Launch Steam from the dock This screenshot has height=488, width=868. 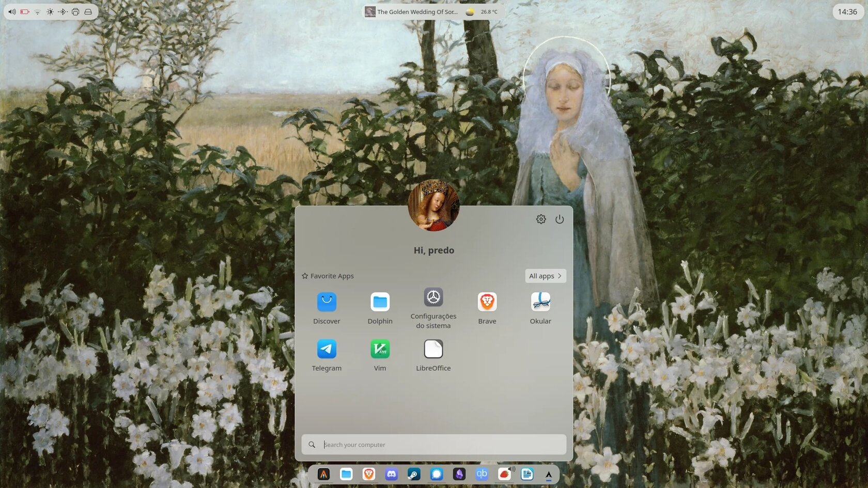coord(414,474)
